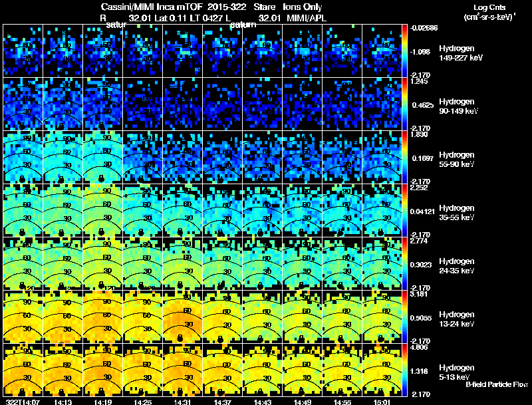
Task: Click the 3.181 color scale value
Action: 419,294
